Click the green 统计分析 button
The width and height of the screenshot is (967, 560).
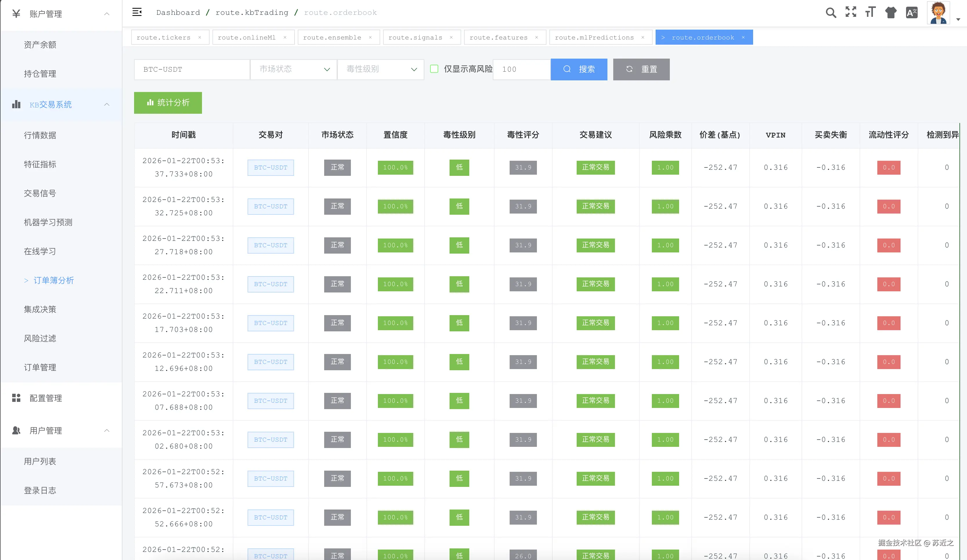[x=168, y=103]
